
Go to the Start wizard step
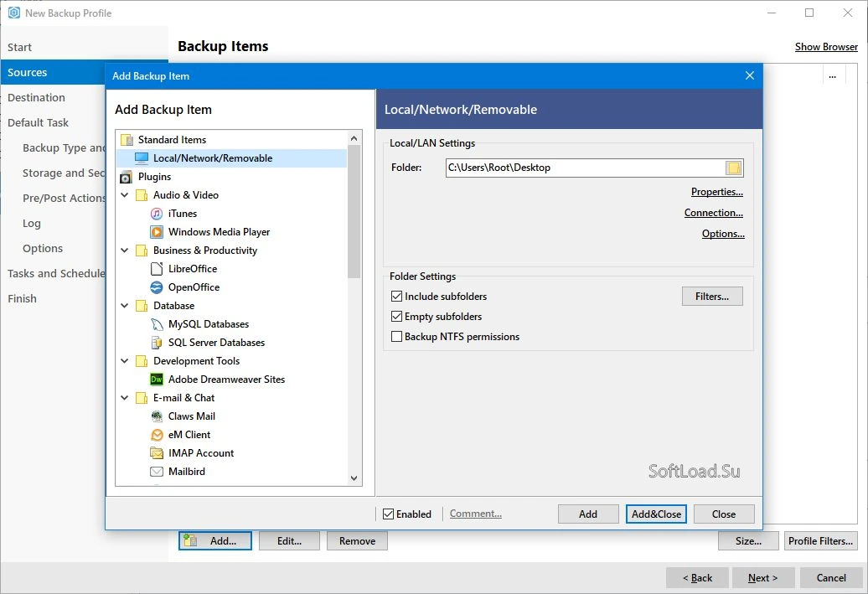pos(19,47)
